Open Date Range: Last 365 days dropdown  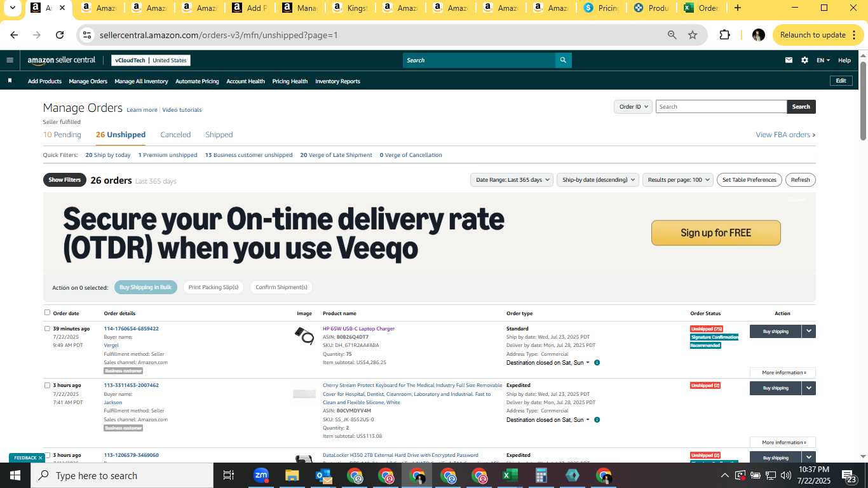[x=512, y=180]
